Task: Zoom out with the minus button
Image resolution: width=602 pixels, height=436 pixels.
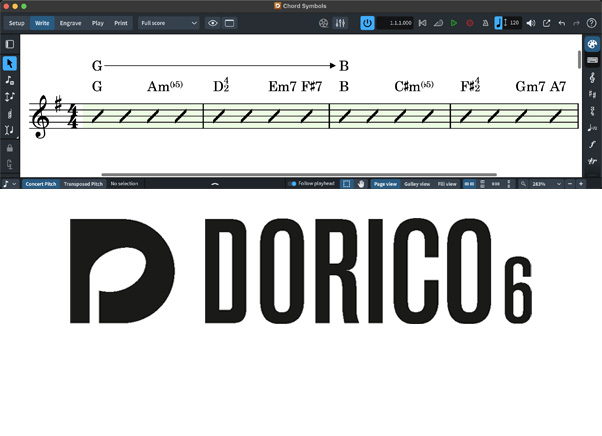Action: pyautogui.click(x=570, y=184)
